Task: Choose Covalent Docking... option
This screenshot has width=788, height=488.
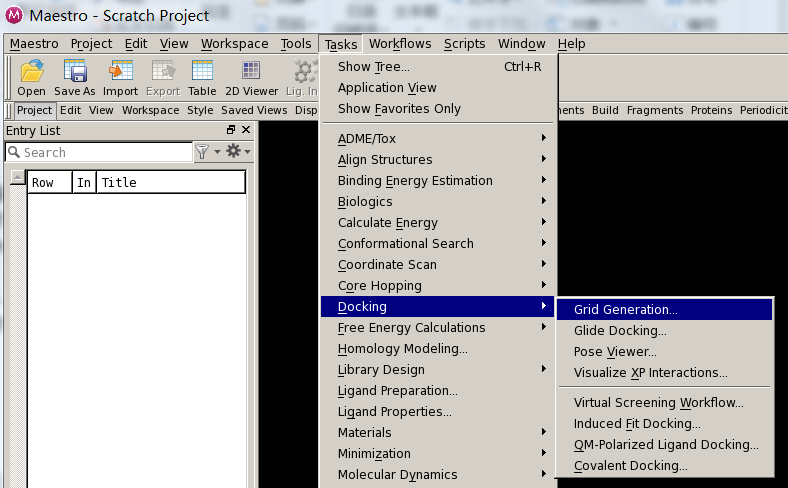Action: point(664,466)
